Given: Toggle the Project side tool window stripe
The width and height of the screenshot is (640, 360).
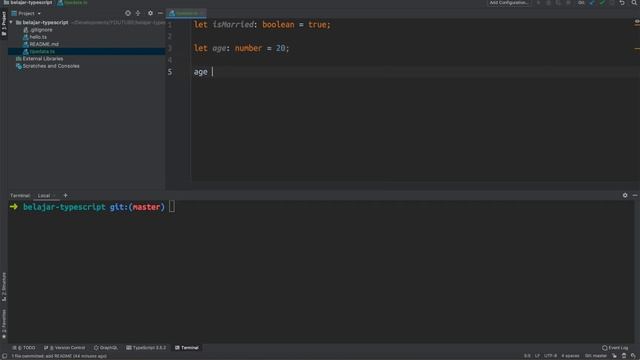Looking at the screenshot, I should coord(4,24).
